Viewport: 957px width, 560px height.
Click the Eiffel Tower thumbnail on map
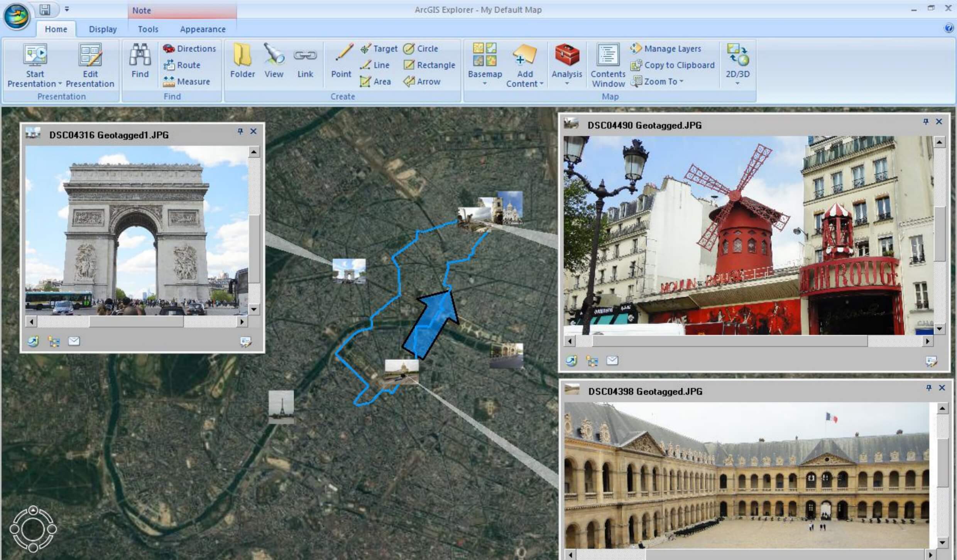click(x=281, y=407)
